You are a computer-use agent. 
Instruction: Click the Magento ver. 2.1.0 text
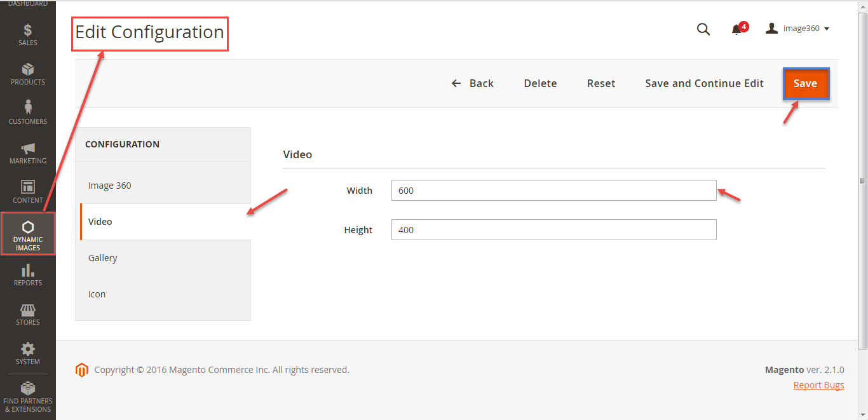(x=804, y=370)
